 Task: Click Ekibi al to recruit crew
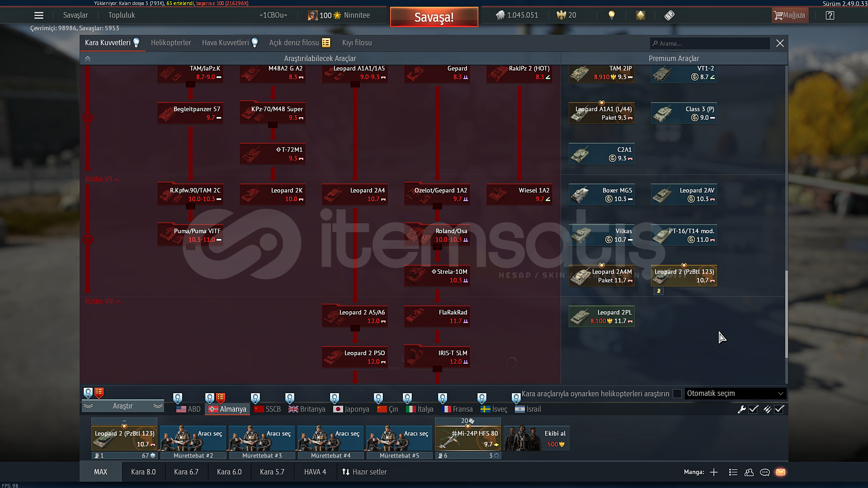[537, 438]
